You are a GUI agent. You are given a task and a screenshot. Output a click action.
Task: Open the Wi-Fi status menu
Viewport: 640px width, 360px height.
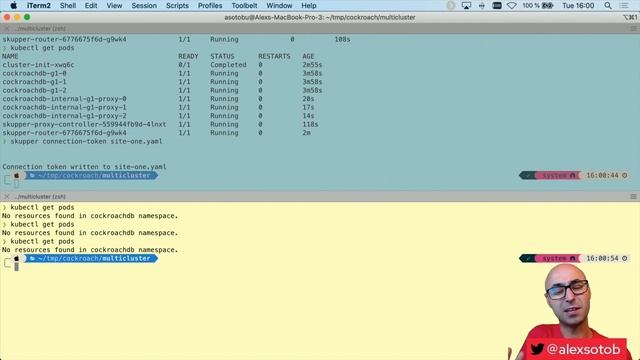pos(511,6)
